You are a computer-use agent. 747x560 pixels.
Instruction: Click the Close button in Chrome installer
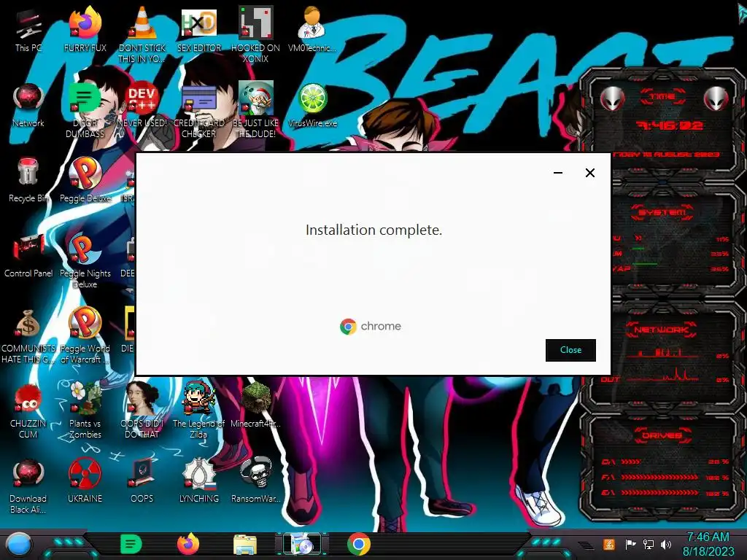click(x=570, y=350)
